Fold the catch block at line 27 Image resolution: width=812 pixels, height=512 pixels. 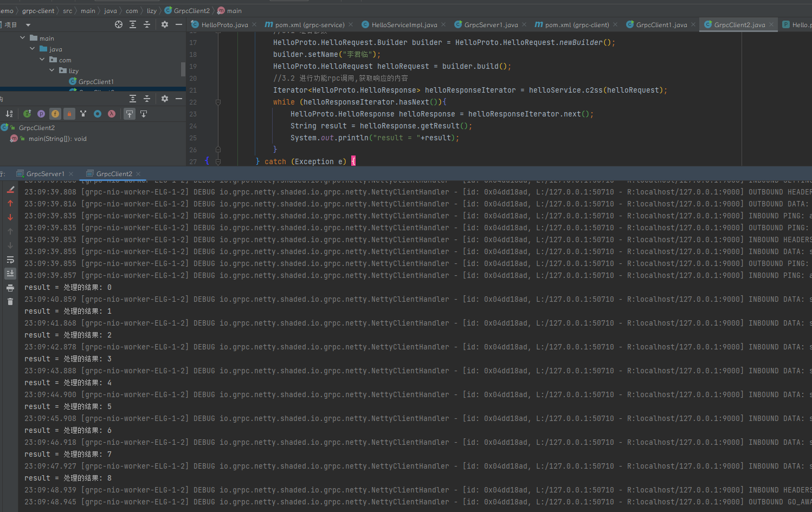point(218,161)
